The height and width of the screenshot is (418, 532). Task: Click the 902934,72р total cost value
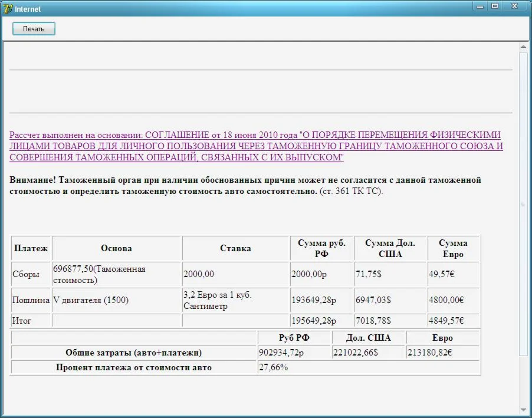pos(281,353)
